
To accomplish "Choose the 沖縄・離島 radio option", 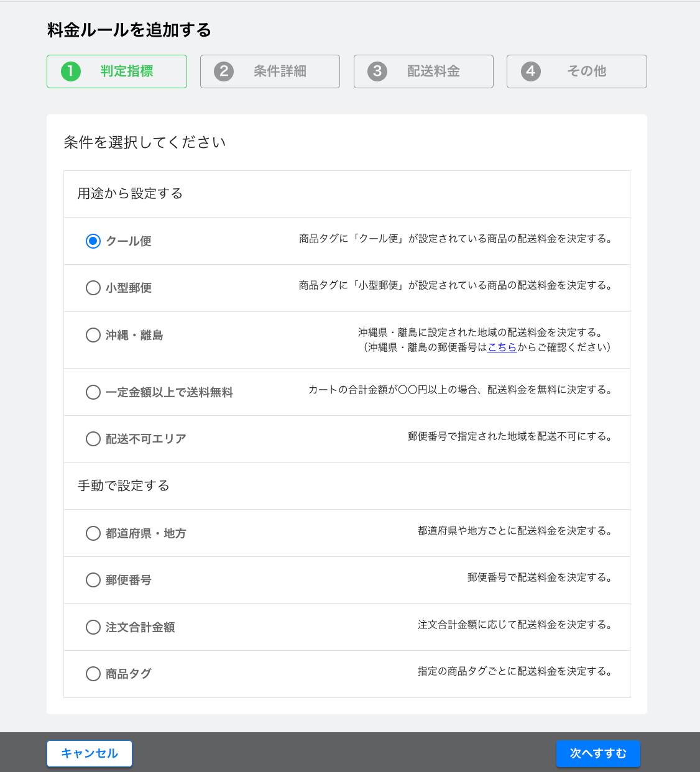I will (x=93, y=335).
